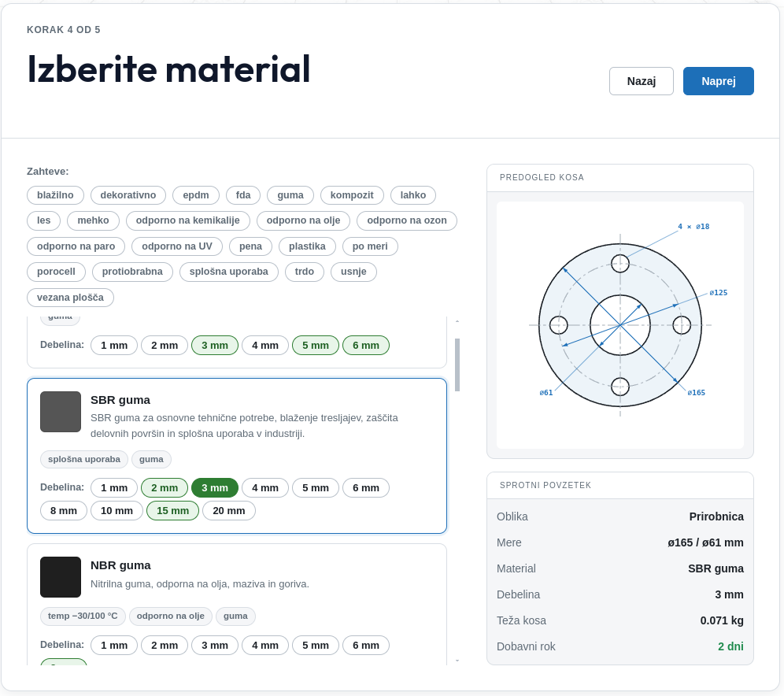Toggle the guma filter under Zahteve

pyautogui.click(x=290, y=195)
